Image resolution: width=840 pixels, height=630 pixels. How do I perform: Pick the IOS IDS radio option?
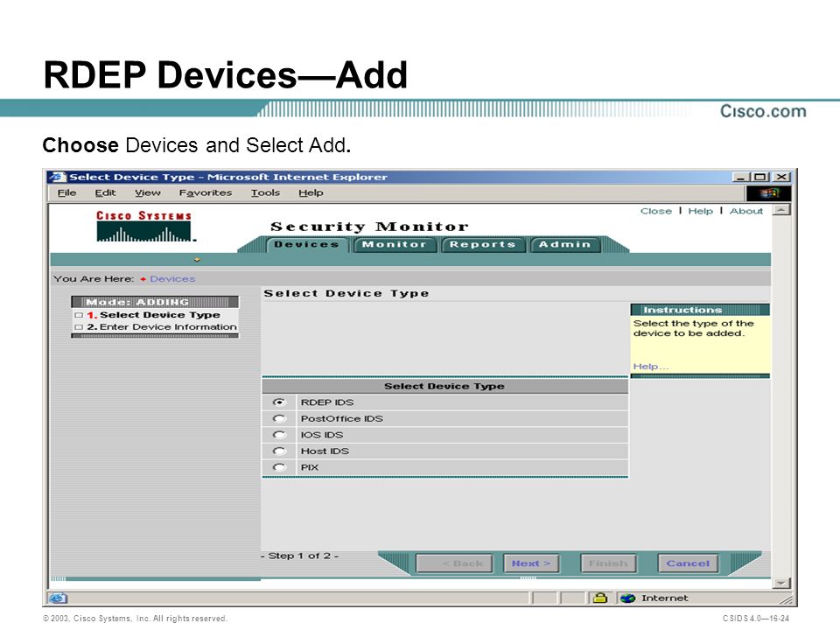coord(279,435)
